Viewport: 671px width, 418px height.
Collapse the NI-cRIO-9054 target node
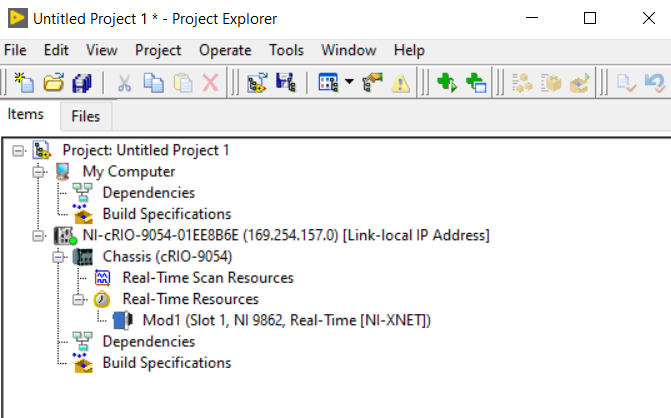click(38, 236)
